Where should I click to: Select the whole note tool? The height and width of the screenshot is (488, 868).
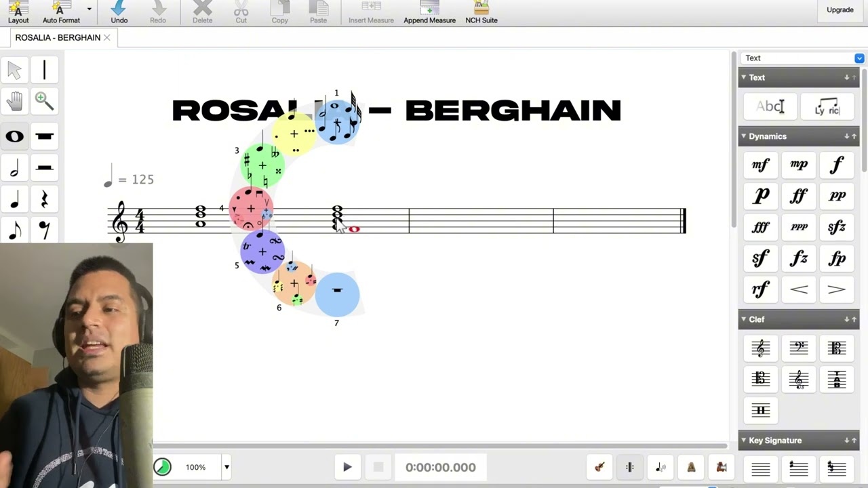coord(14,136)
